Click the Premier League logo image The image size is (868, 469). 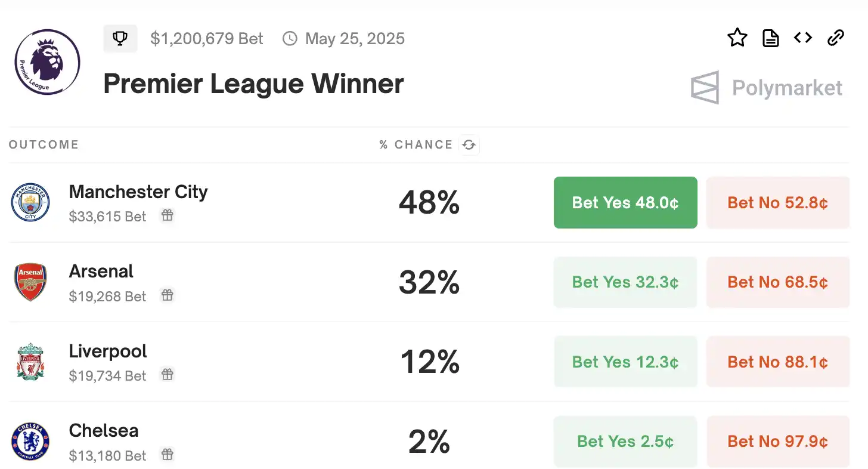[47, 63]
